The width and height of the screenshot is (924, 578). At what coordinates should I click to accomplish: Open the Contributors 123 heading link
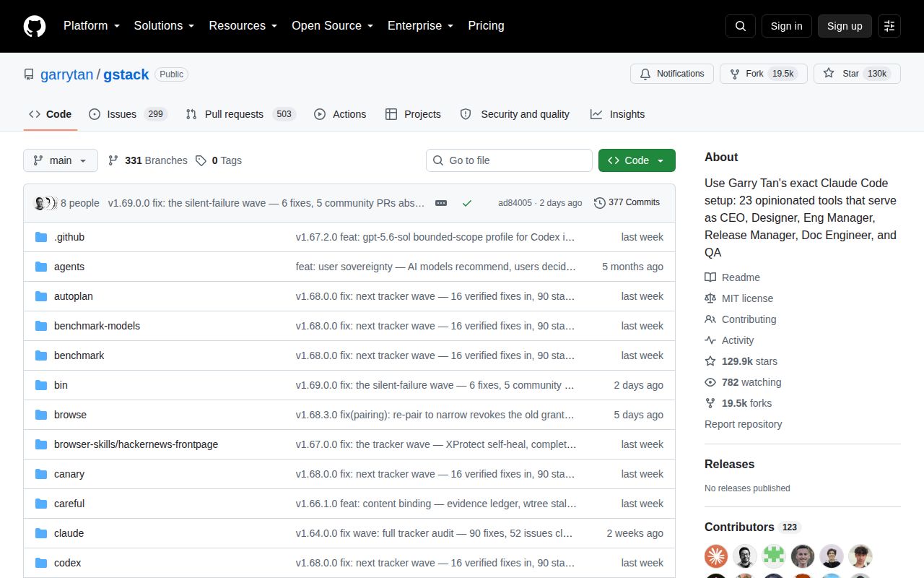click(753, 527)
